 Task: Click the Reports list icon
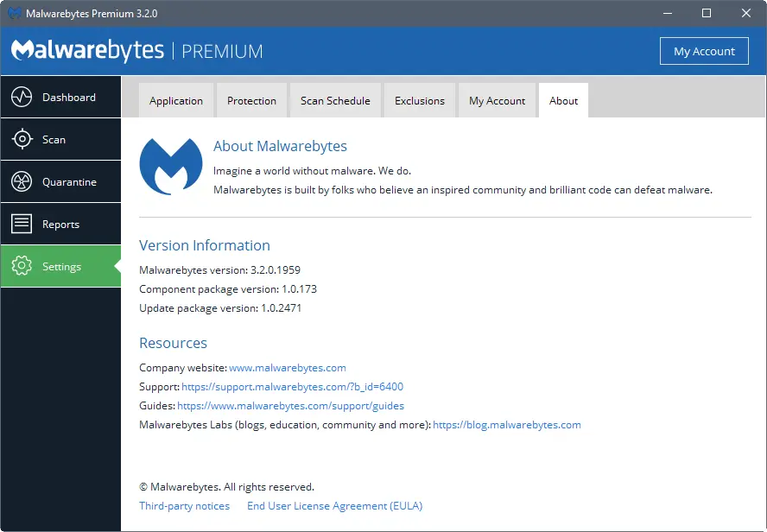point(22,225)
